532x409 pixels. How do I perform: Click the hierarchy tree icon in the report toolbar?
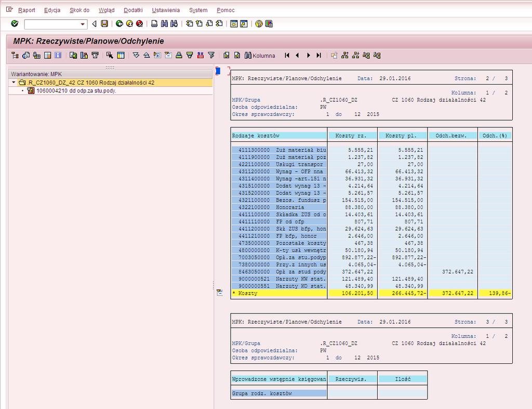click(15, 55)
